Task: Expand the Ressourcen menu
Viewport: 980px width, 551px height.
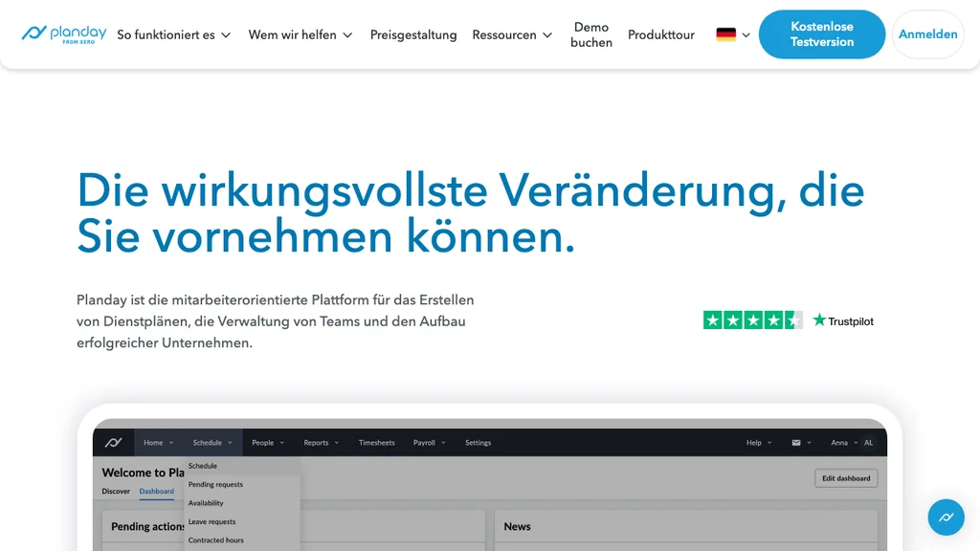Action: [x=512, y=35]
